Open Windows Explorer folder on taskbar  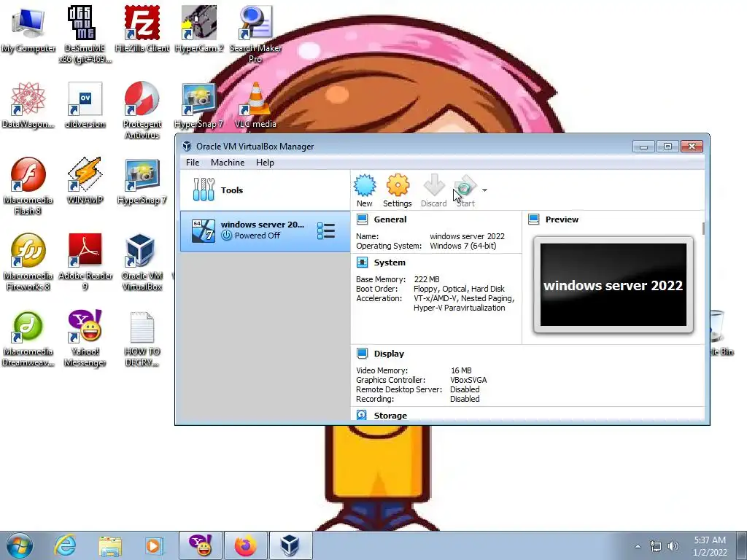(x=110, y=545)
